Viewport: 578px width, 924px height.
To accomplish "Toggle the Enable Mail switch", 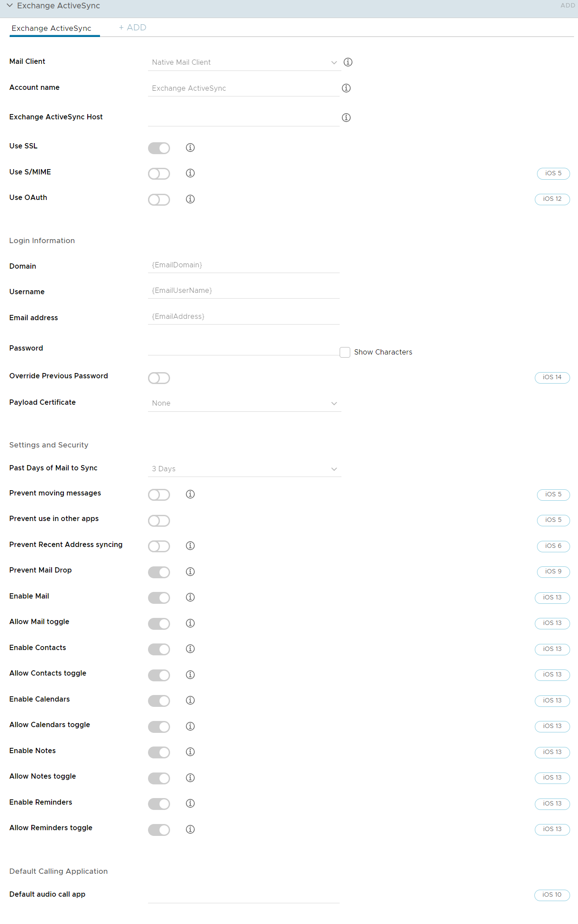I will click(x=159, y=598).
